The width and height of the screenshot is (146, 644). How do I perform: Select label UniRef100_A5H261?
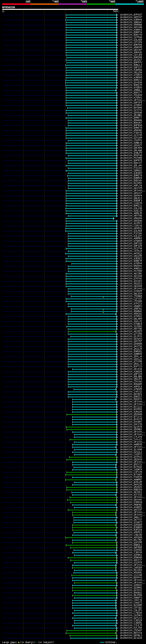(x=131, y=314)
